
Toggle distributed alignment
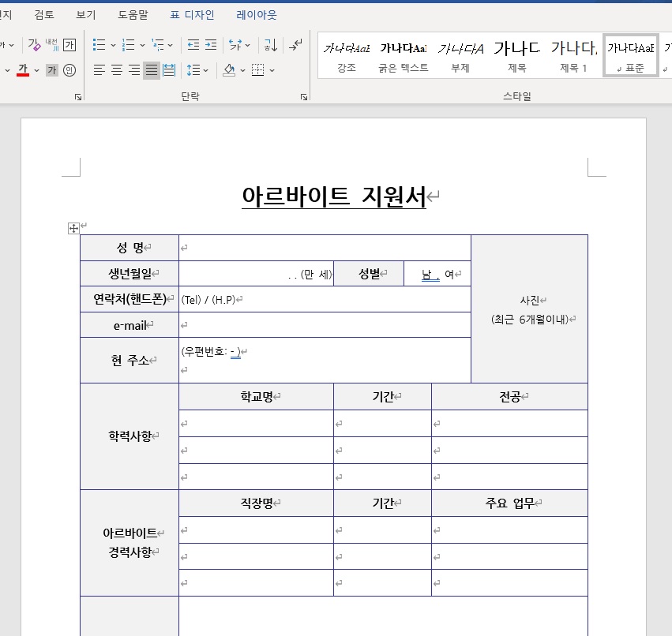[x=167, y=70]
